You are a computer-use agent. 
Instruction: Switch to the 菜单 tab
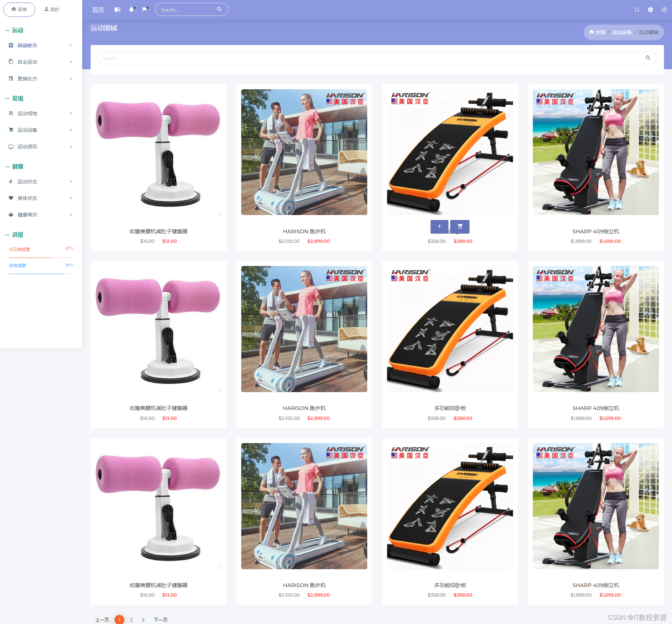(x=19, y=9)
